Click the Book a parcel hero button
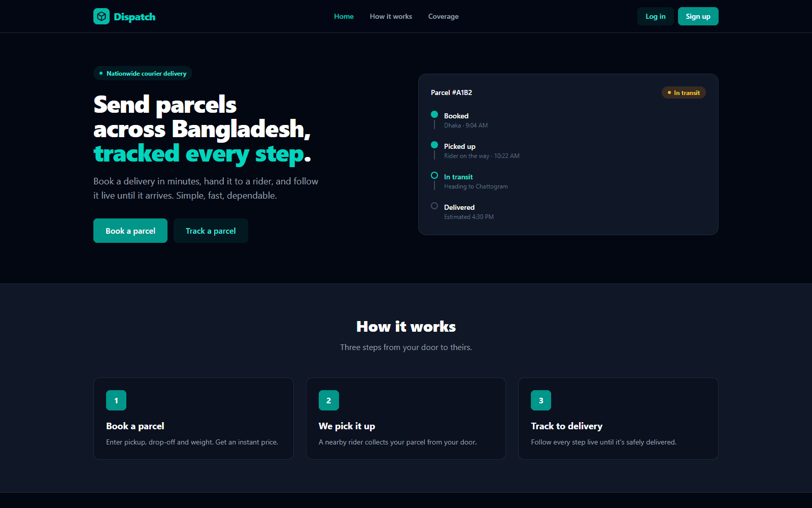Screen dimensions: 812x508 (x=130, y=231)
